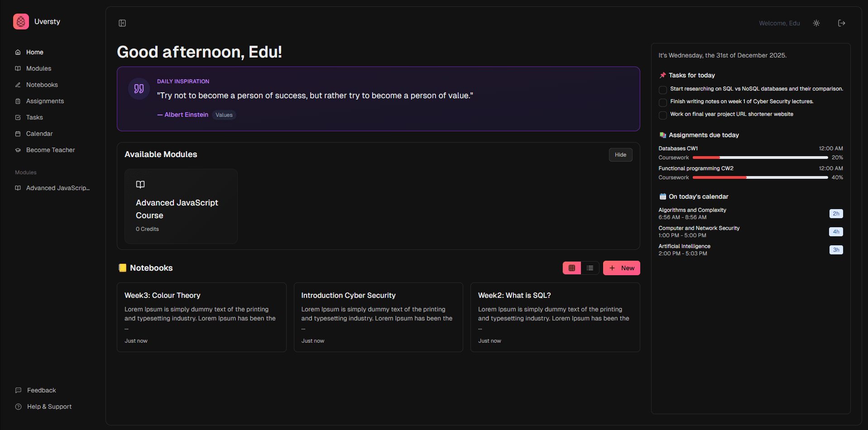Click the Databases CW1 progress bar

(760, 157)
